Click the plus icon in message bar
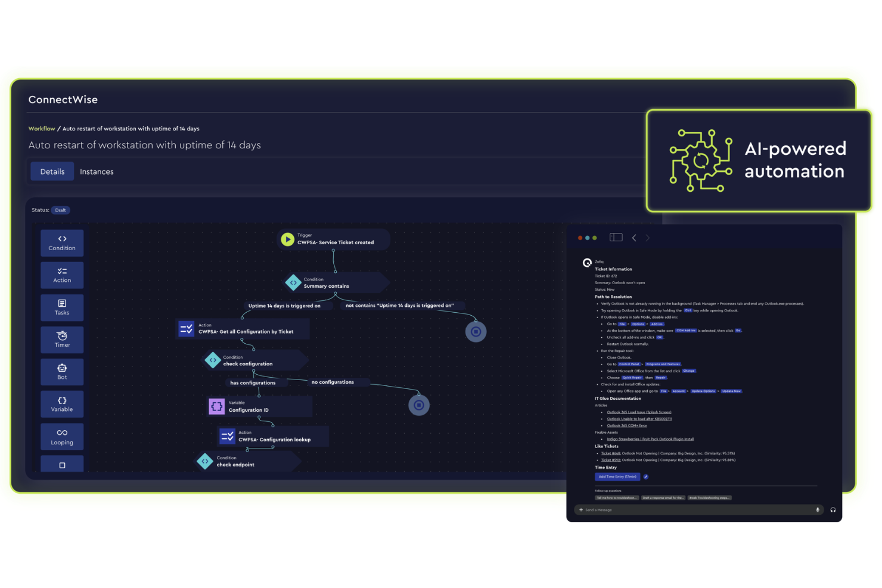Screen dimensions: 882x588 (581, 510)
